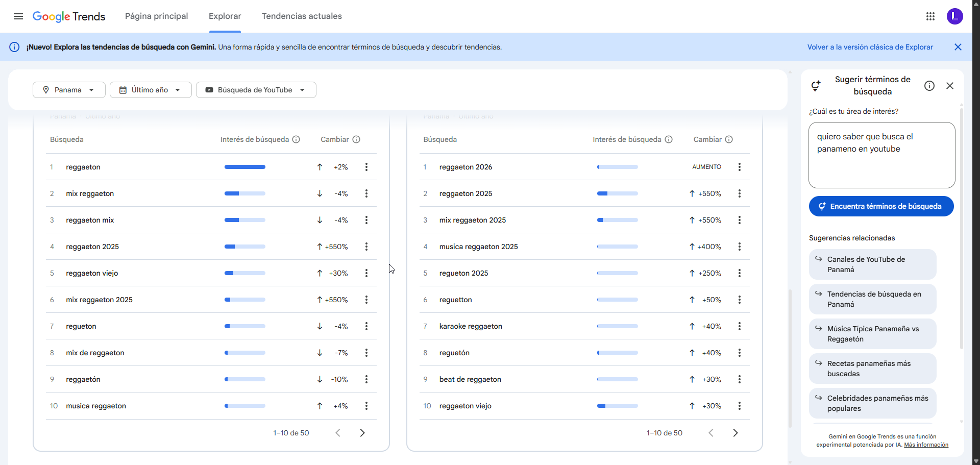Open more options for right table's reggaeton 2025 row
This screenshot has width=980, height=465.
[x=740, y=193]
